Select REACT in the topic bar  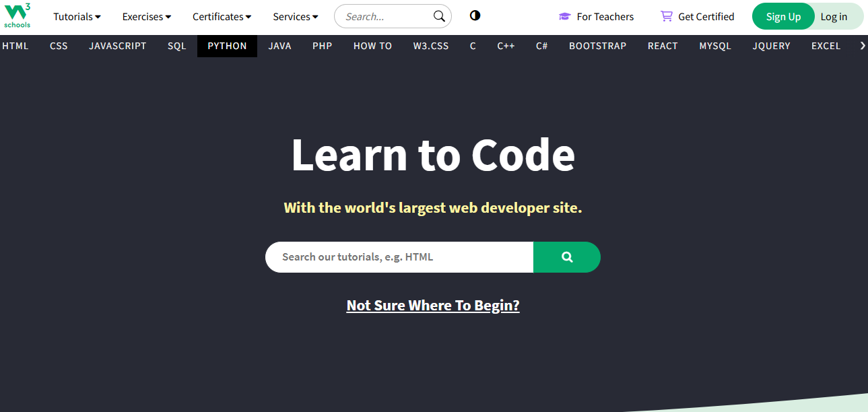click(663, 46)
